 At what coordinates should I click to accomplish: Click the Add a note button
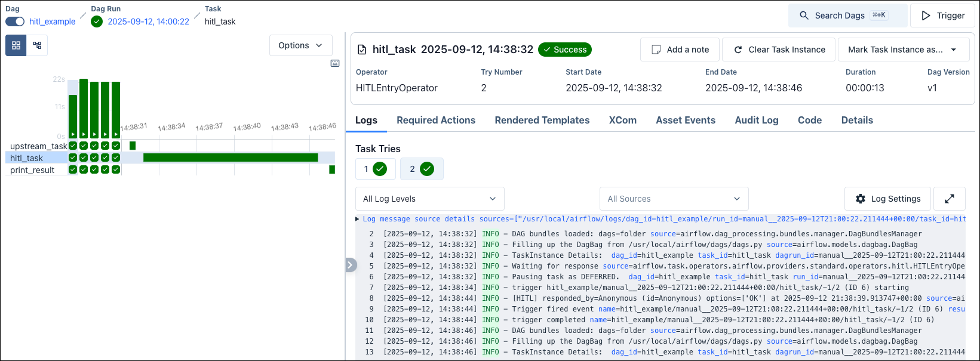(680, 50)
